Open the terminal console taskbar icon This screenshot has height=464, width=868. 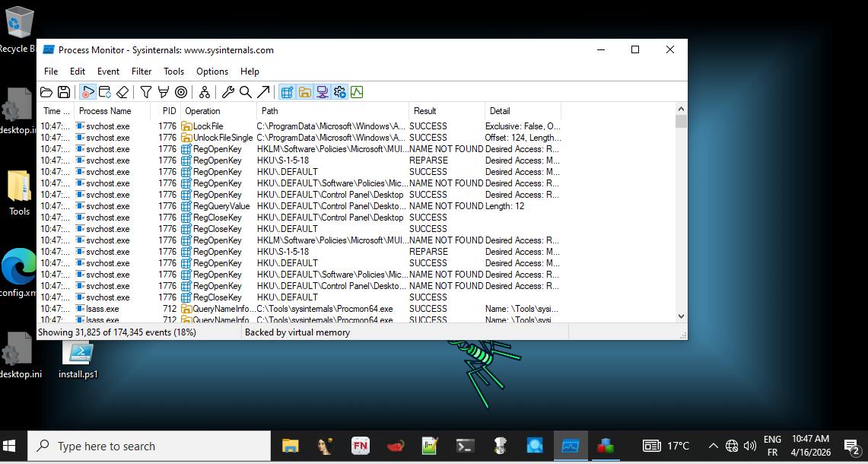(x=465, y=446)
